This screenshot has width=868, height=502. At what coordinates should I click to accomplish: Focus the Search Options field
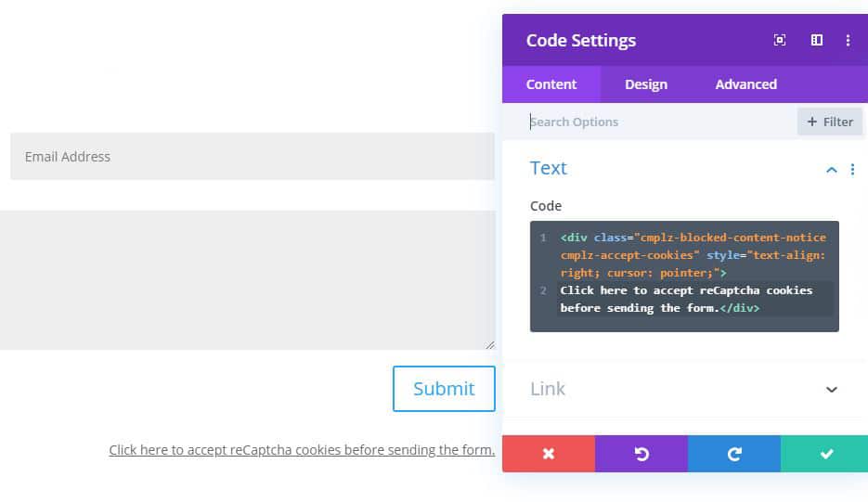tap(662, 122)
